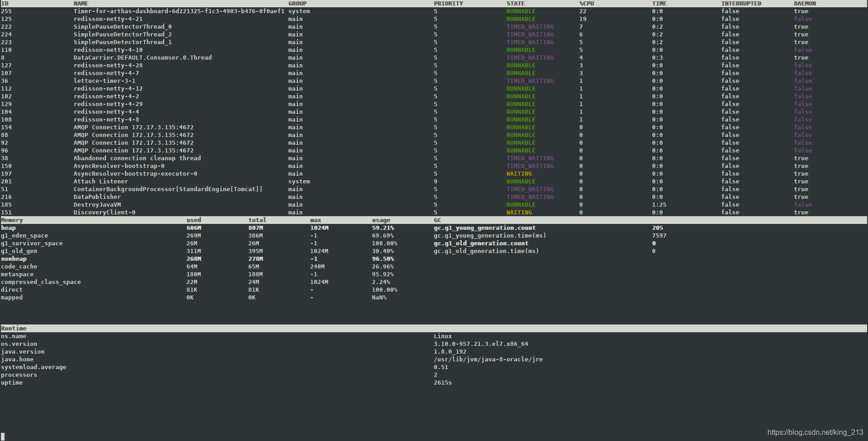The image size is (868, 441).
Task: Click thread ID 255
Action: point(6,11)
